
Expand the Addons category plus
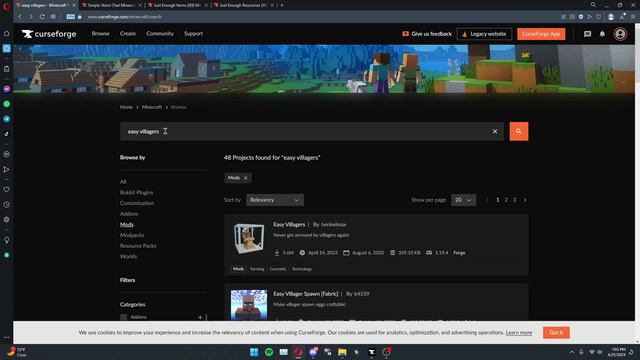200,317
